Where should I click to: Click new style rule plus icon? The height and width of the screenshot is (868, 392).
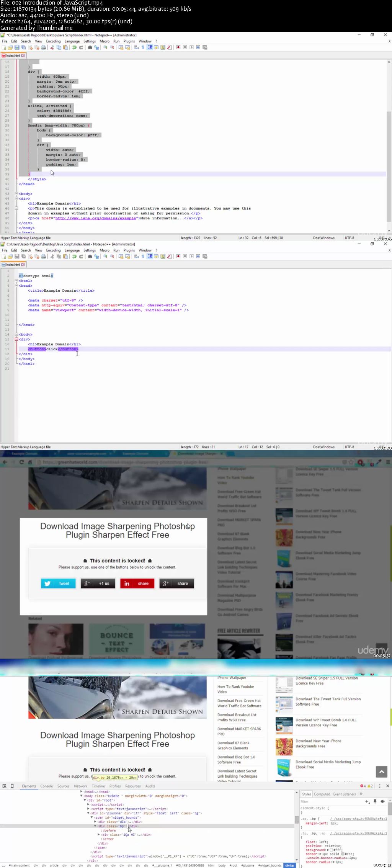point(366,801)
